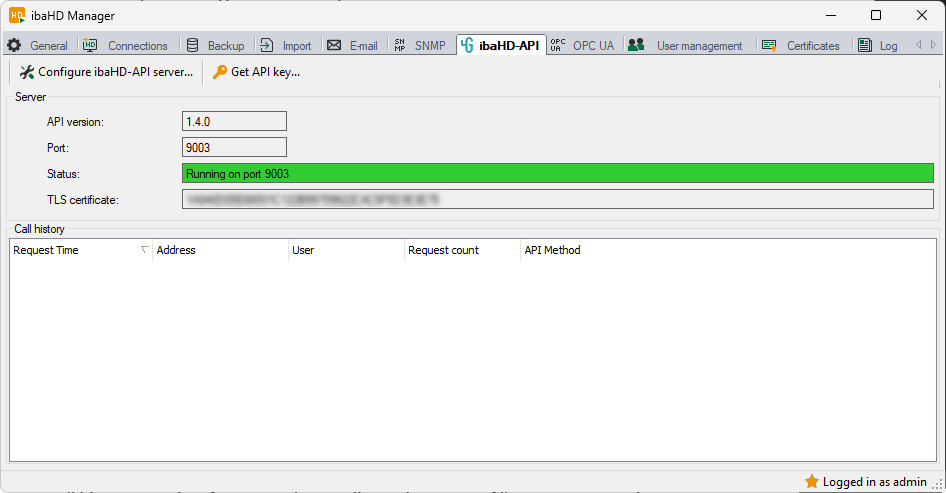This screenshot has height=493, width=946.
Task: Click the Port label
Action: pyautogui.click(x=58, y=148)
